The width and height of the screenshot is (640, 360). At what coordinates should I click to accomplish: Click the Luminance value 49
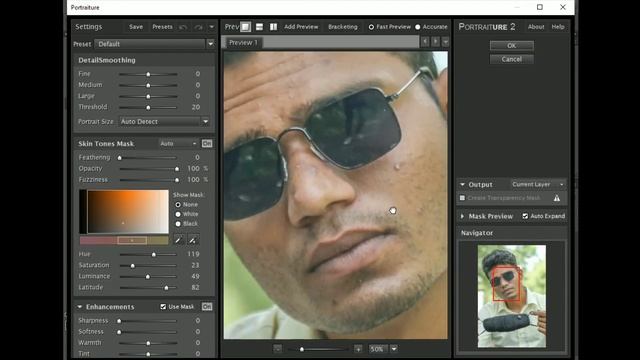196,276
